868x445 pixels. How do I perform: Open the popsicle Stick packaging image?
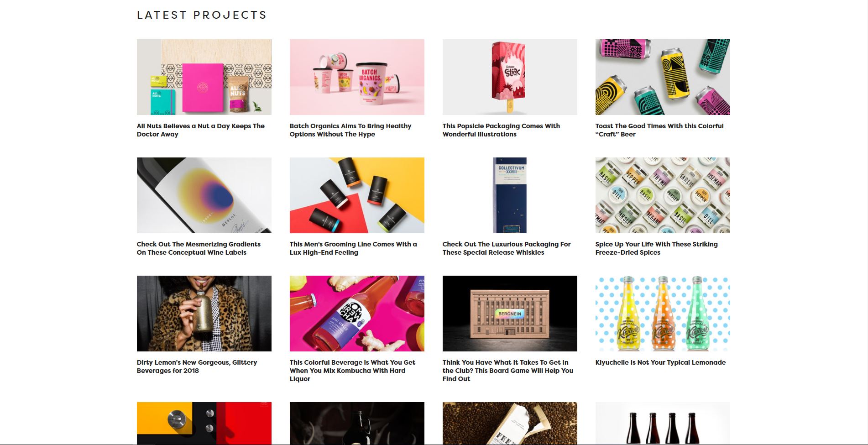click(x=510, y=77)
